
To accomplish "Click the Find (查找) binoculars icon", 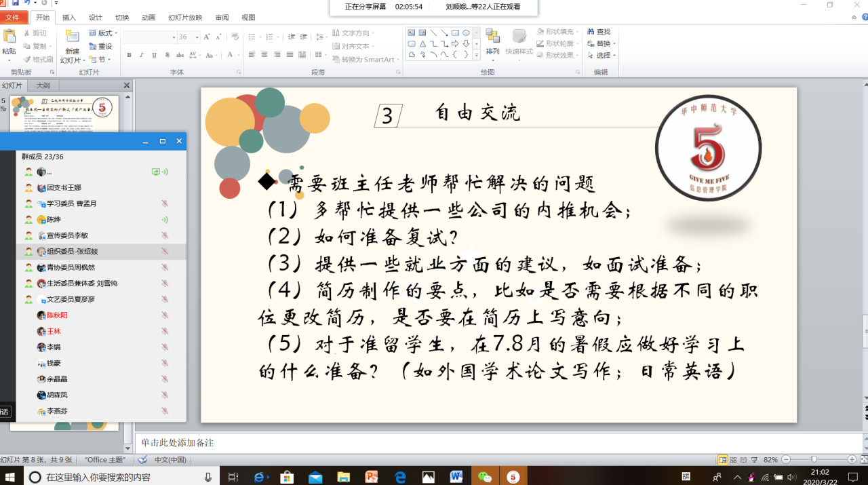I will tap(589, 32).
